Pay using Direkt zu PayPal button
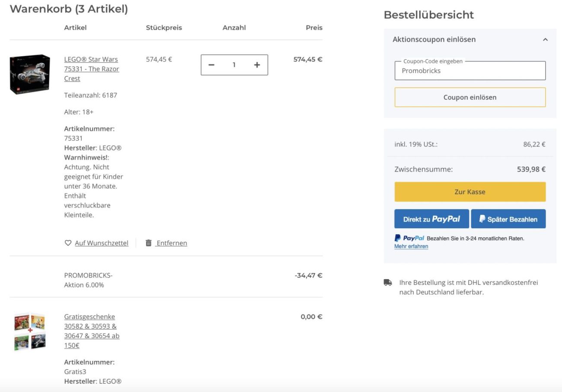Screen dimensions: 562x392 (x=431, y=219)
